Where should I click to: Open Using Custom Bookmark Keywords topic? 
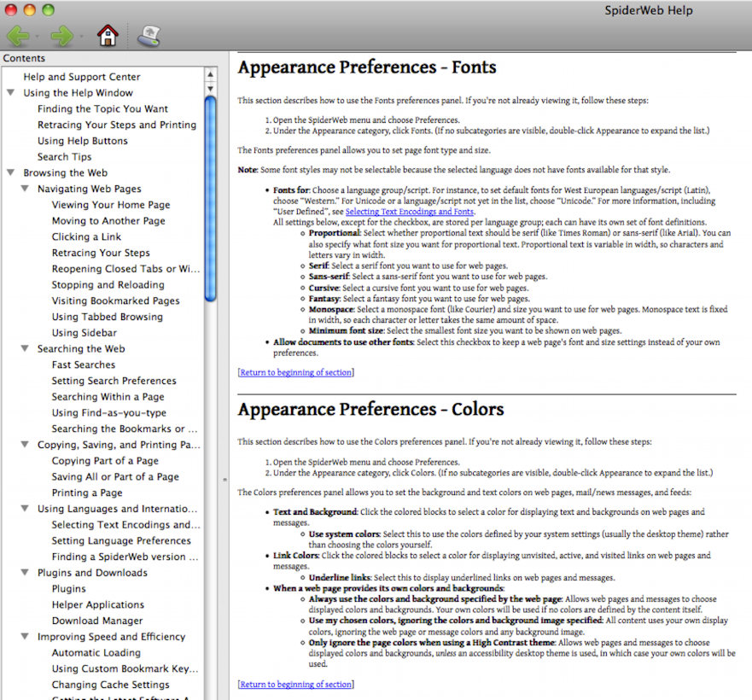125,668
